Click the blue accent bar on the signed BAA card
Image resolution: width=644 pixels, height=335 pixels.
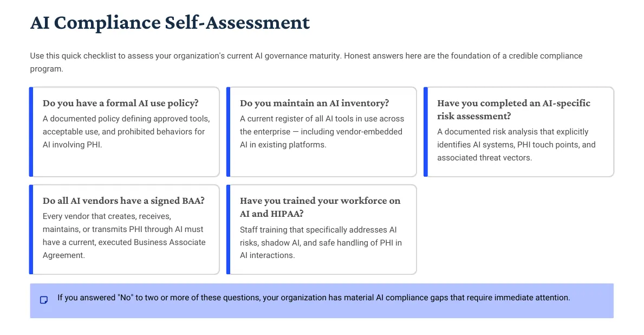click(31, 229)
